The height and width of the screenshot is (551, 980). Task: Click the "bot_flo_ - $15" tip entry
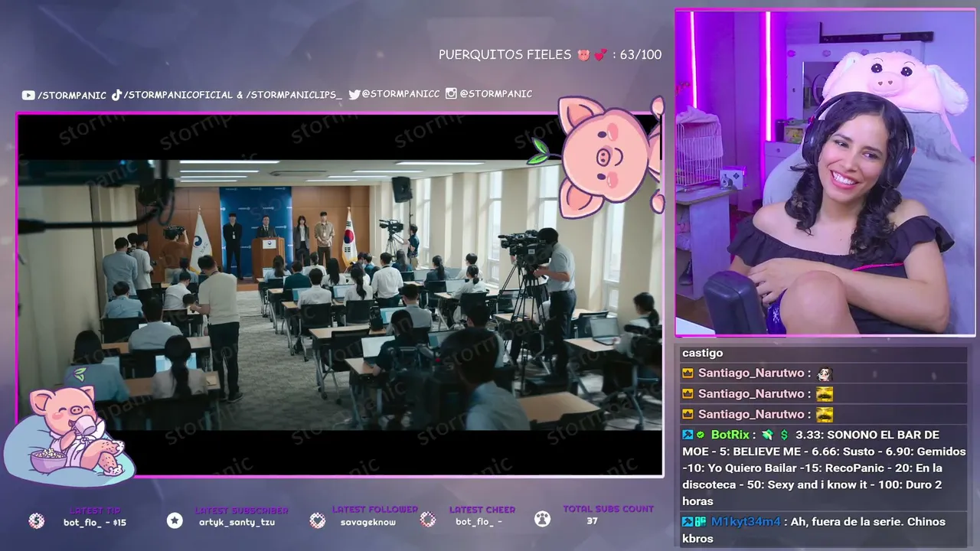pyautogui.click(x=95, y=523)
